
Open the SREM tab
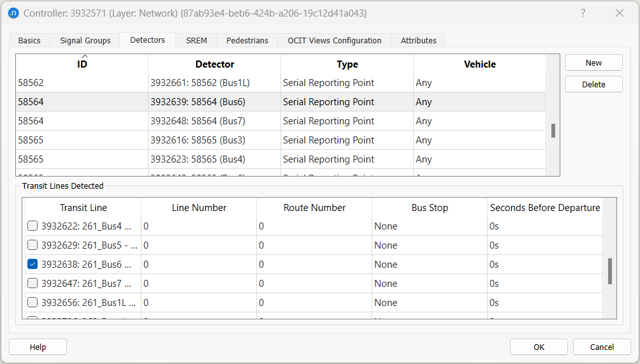point(196,41)
